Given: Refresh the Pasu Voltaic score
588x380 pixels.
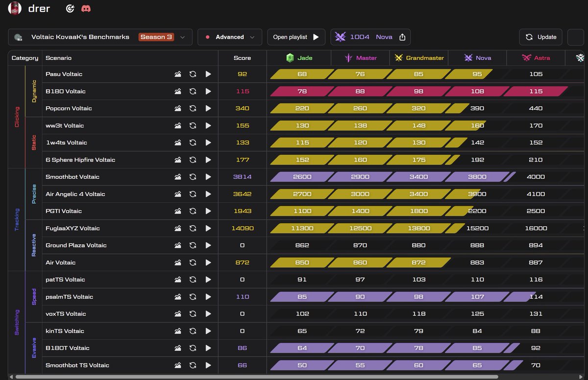Looking at the screenshot, I should 193,74.
